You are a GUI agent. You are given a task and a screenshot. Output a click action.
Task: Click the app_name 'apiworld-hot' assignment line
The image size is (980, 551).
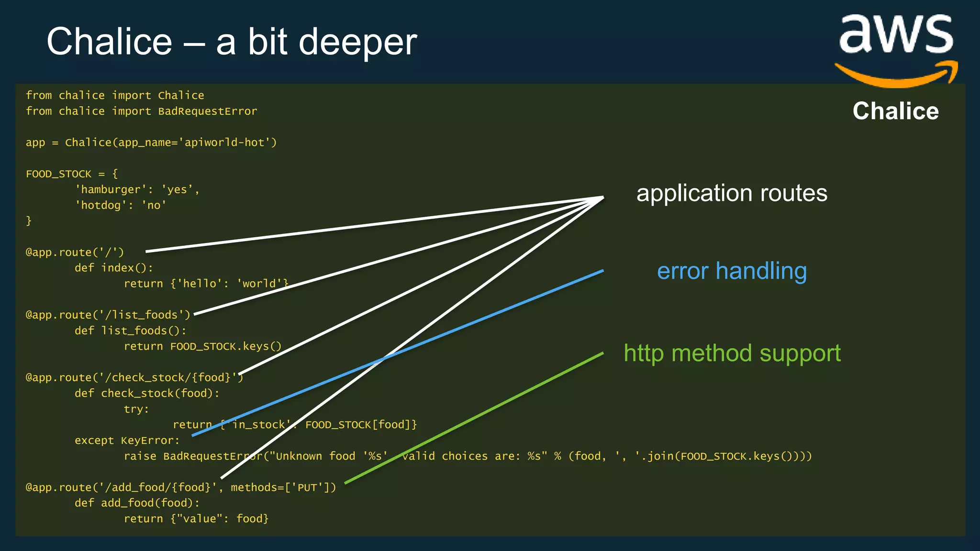151,143
